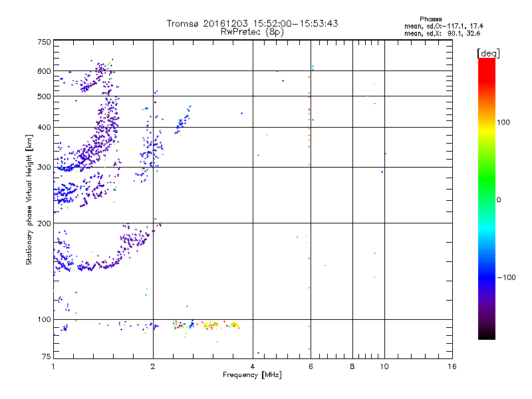Viewport: 532px width, 399px height.
Task: Click the y-axis tick label "750"
Action: point(45,42)
